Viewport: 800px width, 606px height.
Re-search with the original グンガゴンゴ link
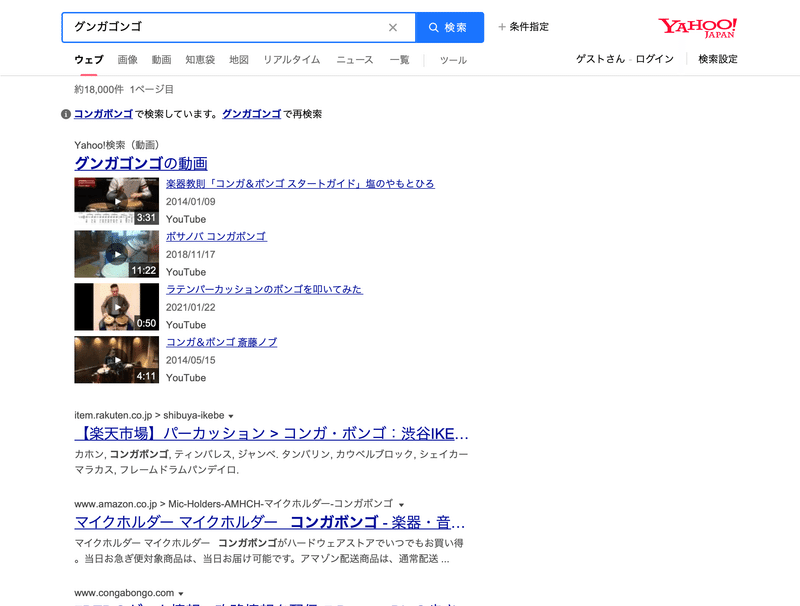pyautogui.click(x=252, y=114)
